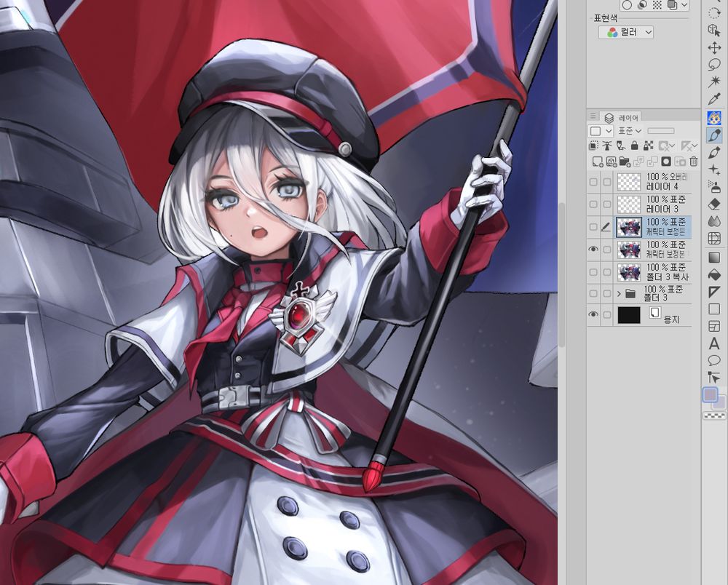Open the effect options dropdown arrow at top
728x585 pixels.
[x=685, y=5]
